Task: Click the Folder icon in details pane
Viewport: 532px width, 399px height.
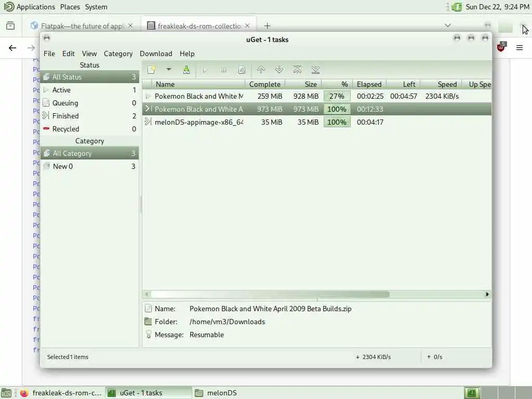Action: click(x=148, y=321)
